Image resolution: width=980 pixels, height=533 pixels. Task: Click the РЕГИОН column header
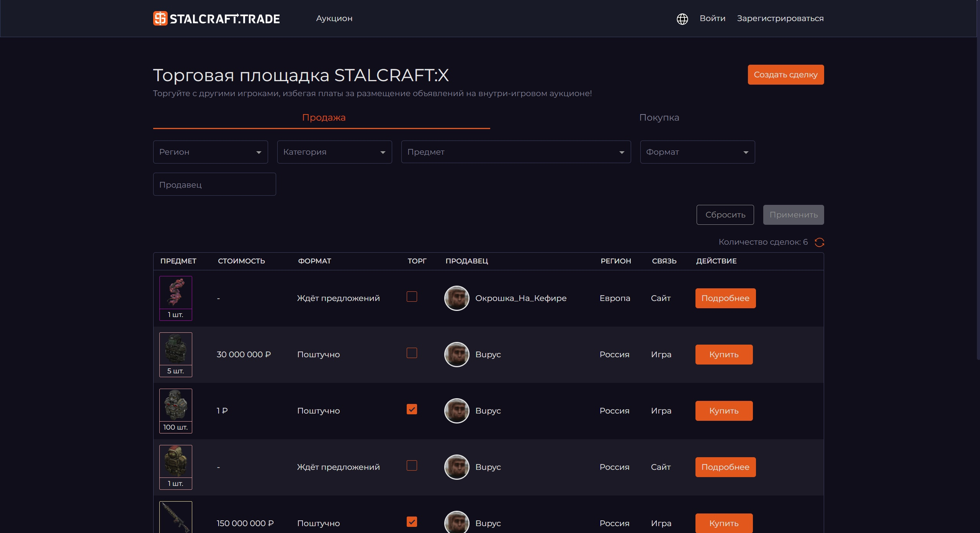click(615, 261)
